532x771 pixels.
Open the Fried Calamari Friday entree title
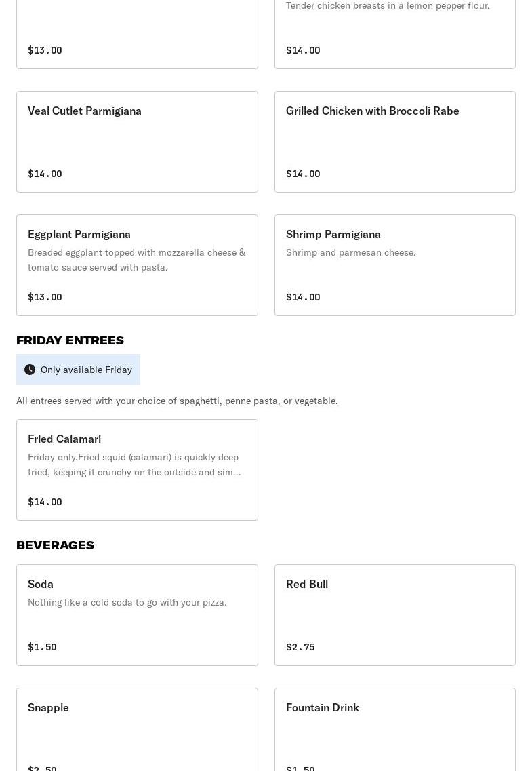click(x=64, y=439)
